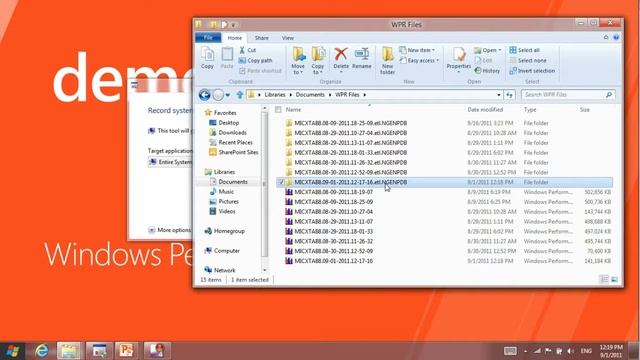Viewport: 640px width, 360px height.
Task: Uncheck the selected 09-01-2011 folder checkbox
Action: coord(282,182)
